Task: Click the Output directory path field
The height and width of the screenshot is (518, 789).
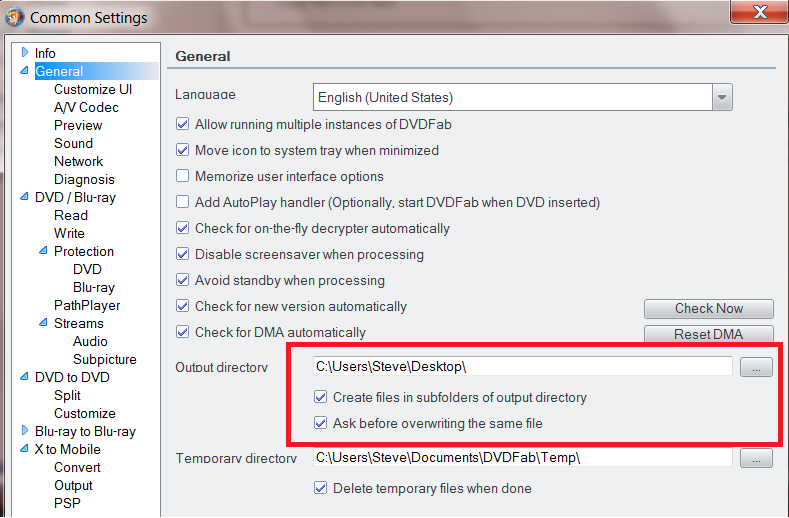Action: coord(522,366)
